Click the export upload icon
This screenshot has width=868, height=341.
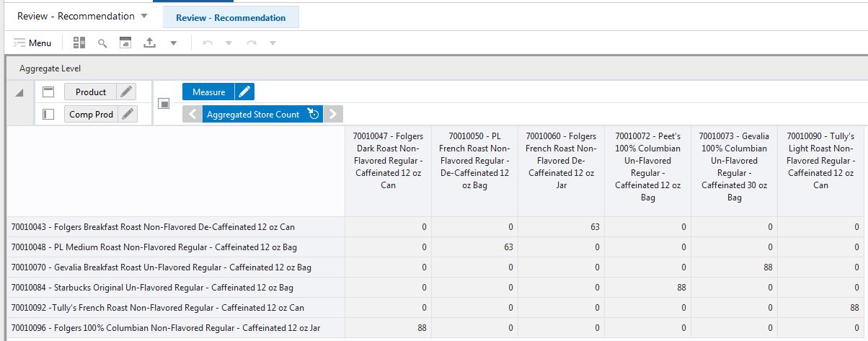point(149,43)
